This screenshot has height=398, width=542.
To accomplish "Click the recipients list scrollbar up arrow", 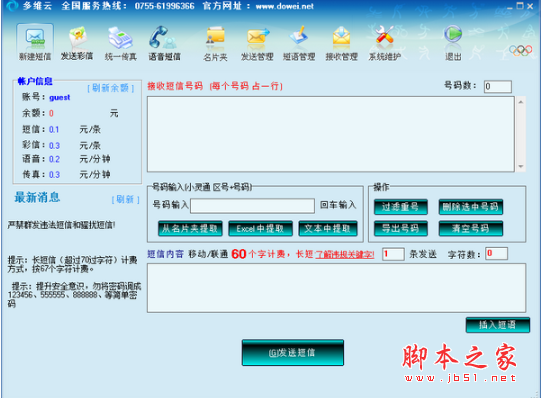I will point(521,102).
